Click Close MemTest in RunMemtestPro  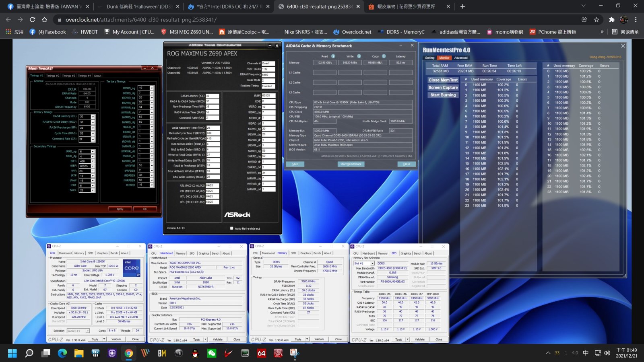[443, 80]
